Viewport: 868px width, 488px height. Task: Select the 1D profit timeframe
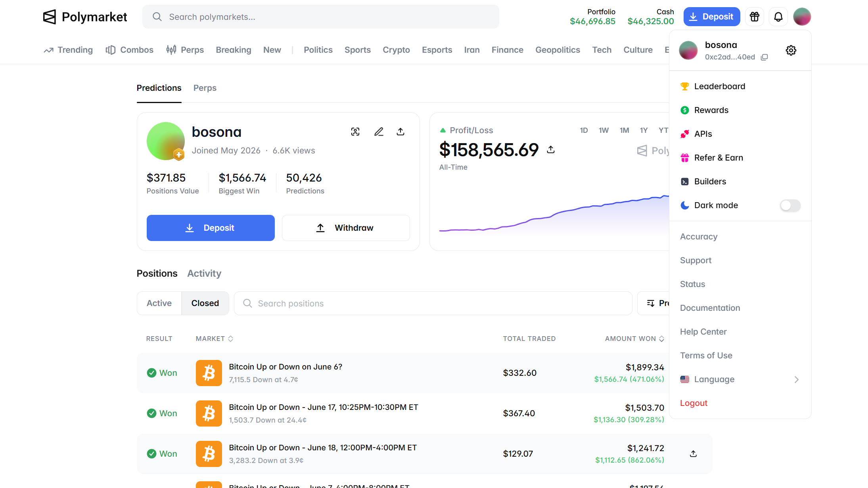click(584, 130)
